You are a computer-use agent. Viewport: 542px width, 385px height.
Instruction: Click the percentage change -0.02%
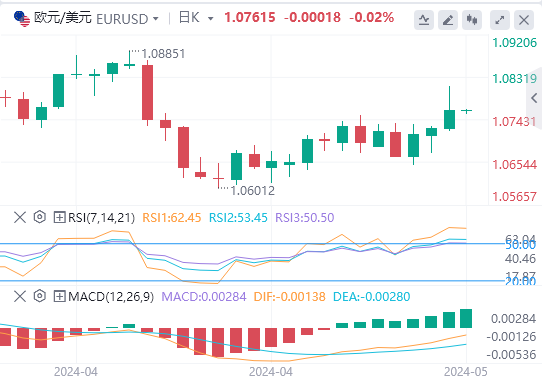372,17
